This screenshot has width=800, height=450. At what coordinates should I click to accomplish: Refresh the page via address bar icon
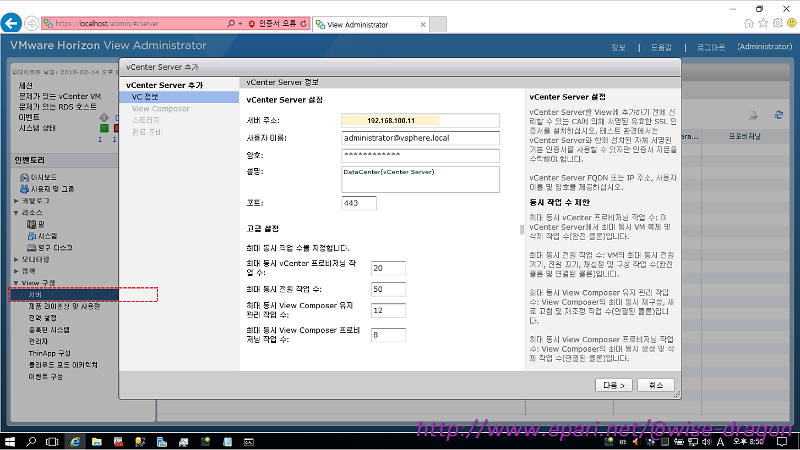coord(304,23)
